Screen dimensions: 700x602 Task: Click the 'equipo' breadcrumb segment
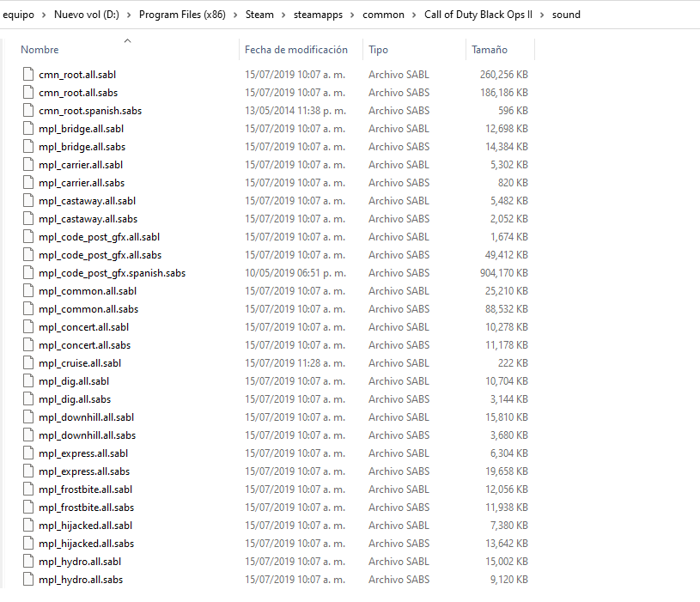tap(18, 15)
